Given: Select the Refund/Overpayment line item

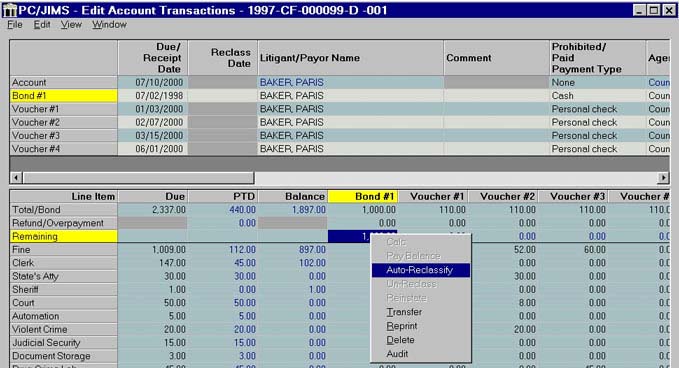Looking at the screenshot, I should click(64, 223).
